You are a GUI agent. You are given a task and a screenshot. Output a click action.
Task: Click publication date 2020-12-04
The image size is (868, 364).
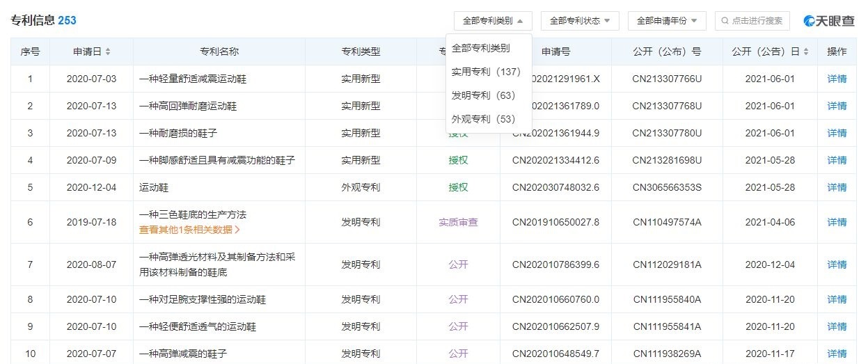(x=770, y=264)
